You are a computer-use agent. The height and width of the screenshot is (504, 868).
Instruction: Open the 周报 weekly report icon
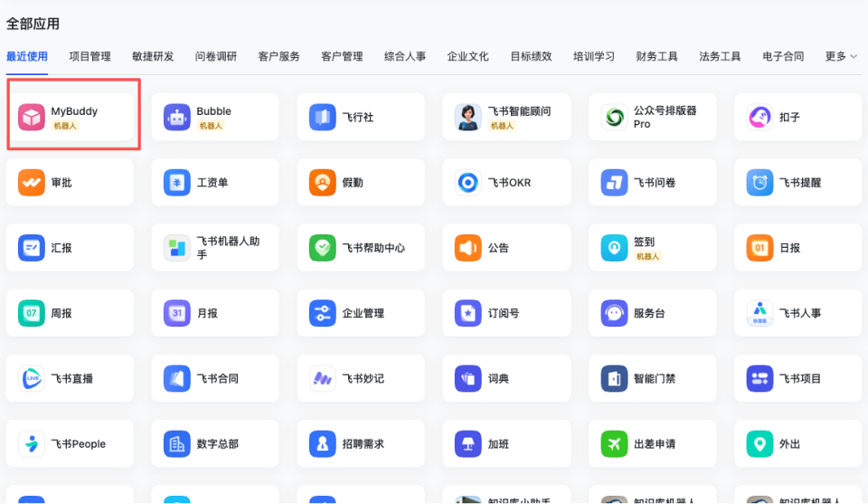32,313
